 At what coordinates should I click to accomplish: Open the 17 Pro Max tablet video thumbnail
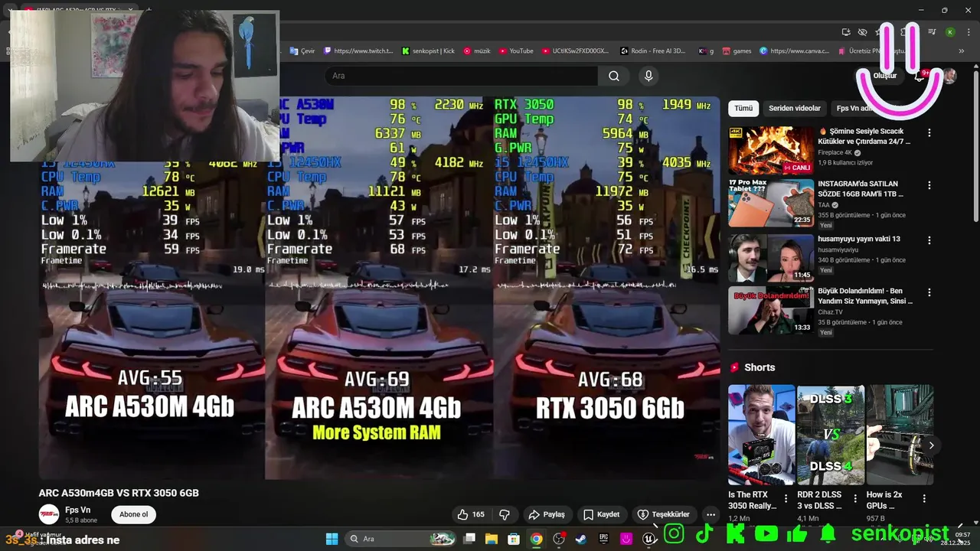[771, 203]
